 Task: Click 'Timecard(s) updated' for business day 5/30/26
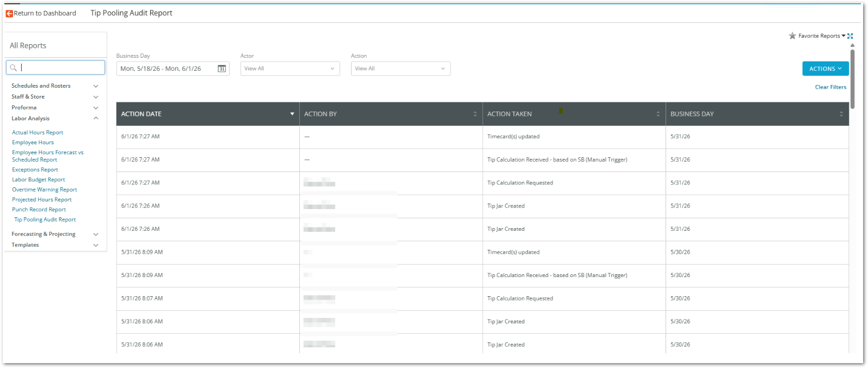513,253
